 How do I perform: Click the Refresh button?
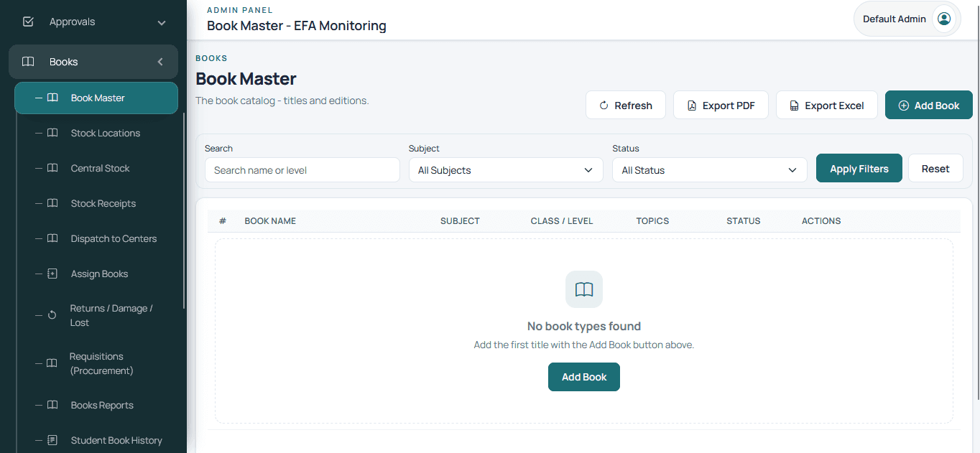626,106
